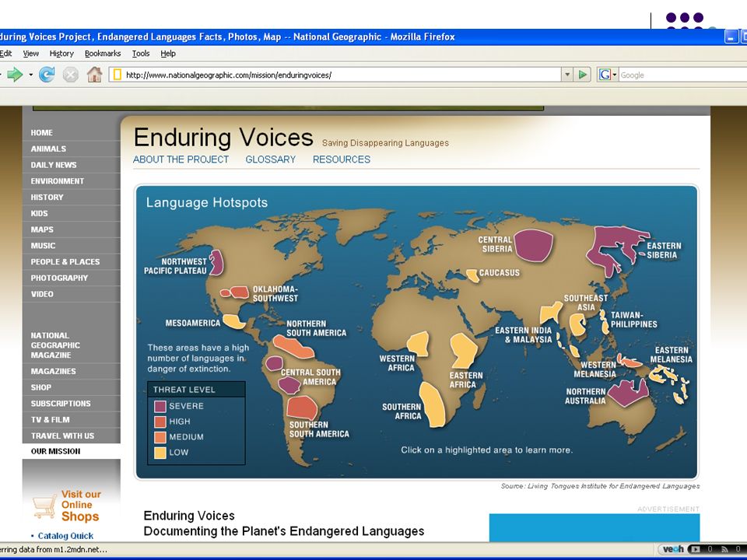Click the SEVERE threat level swatch
The image size is (747, 560).
click(160, 406)
